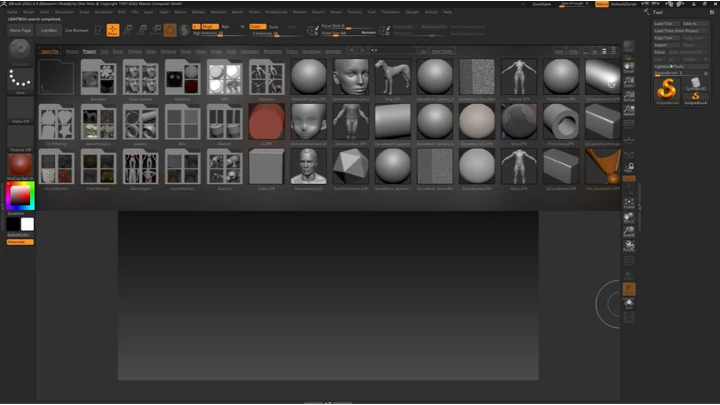Open the SimpleBrush tool thumbnail
This screenshot has width=720, height=405.
667,90
